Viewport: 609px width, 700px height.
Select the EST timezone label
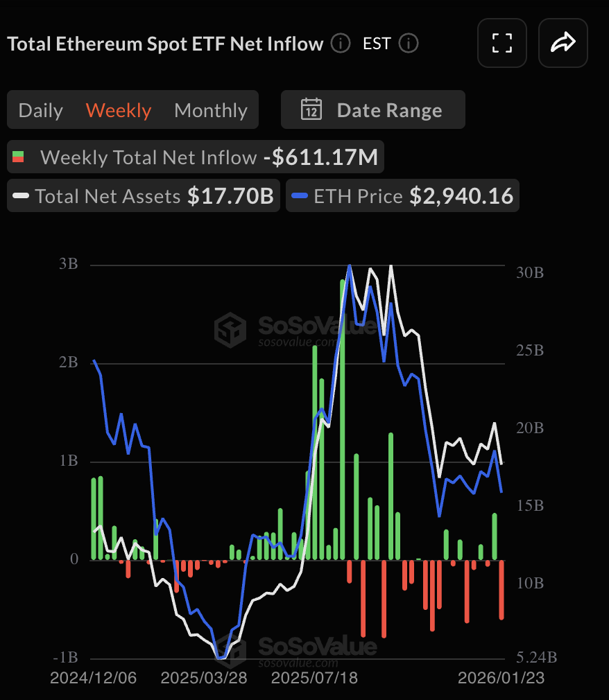[377, 44]
